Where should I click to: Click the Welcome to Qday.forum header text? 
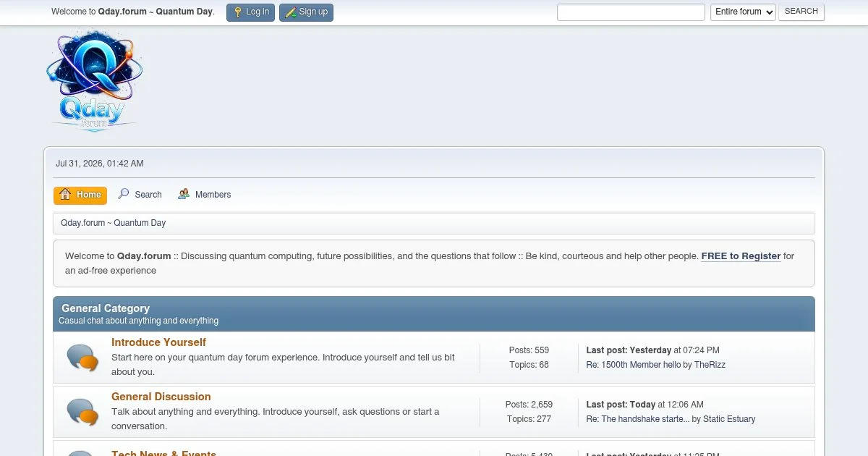pos(133,12)
